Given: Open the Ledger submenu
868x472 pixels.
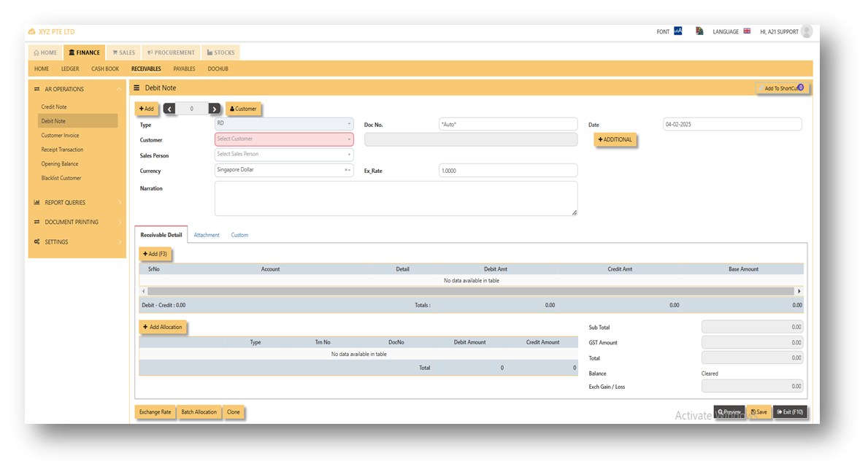Looking at the screenshot, I should click(x=70, y=69).
